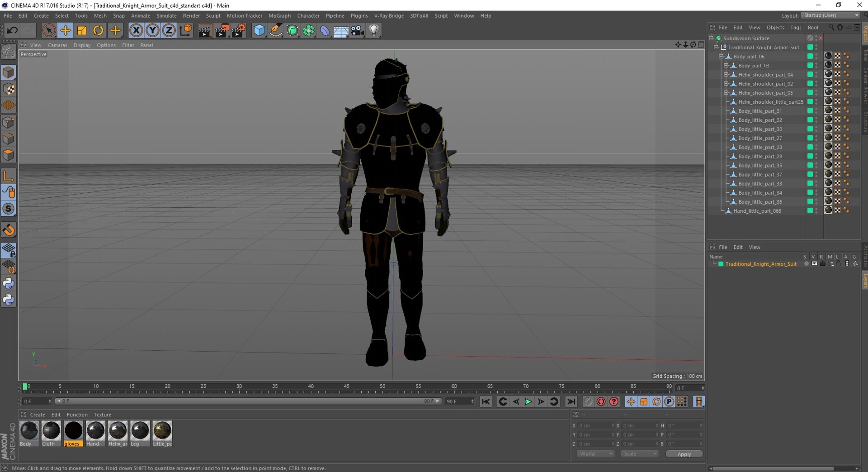Enable Polygons mode
Screen dimensions: 868x472
9,155
